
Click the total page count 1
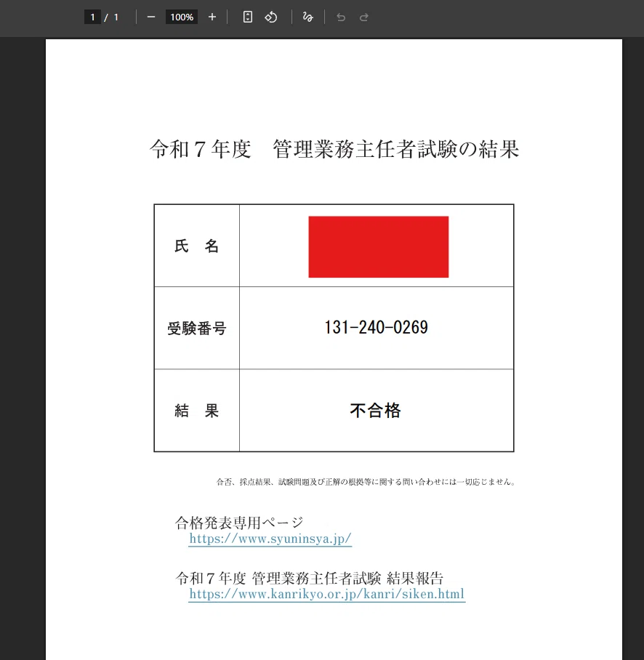[x=116, y=17]
